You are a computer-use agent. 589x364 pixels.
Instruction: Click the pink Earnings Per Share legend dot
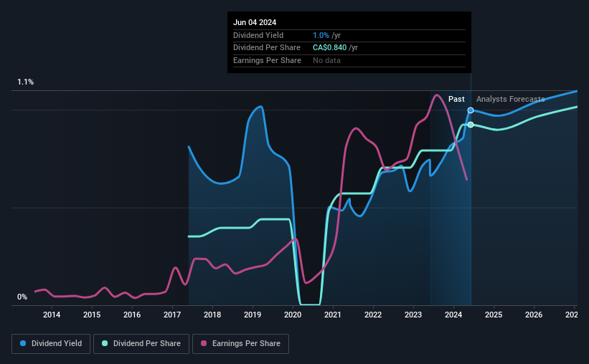[204, 343]
